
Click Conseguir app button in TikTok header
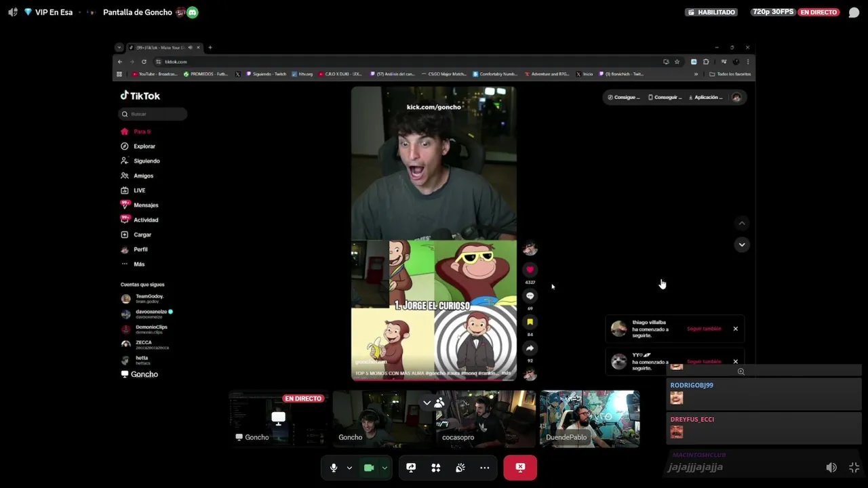(665, 98)
